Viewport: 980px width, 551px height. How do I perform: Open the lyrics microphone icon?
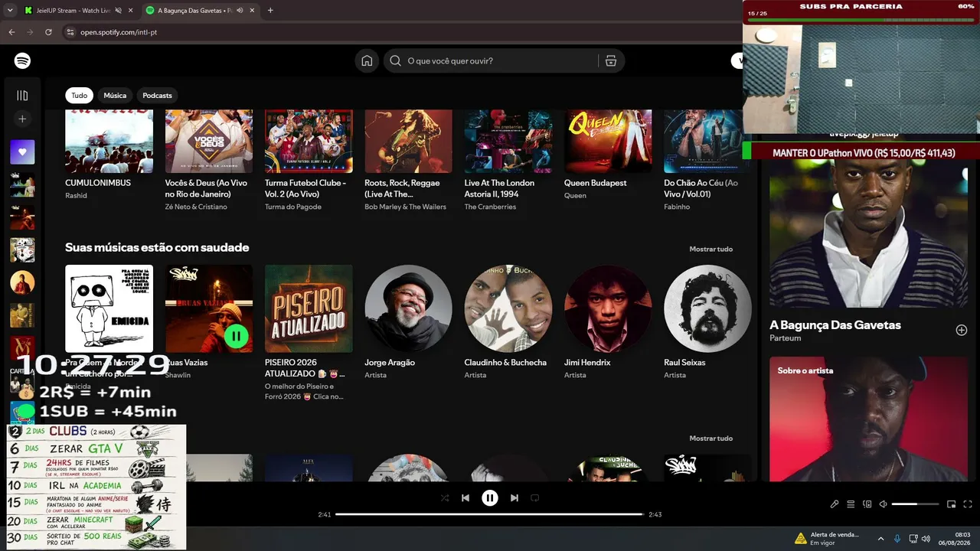click(x=835, y=504)
